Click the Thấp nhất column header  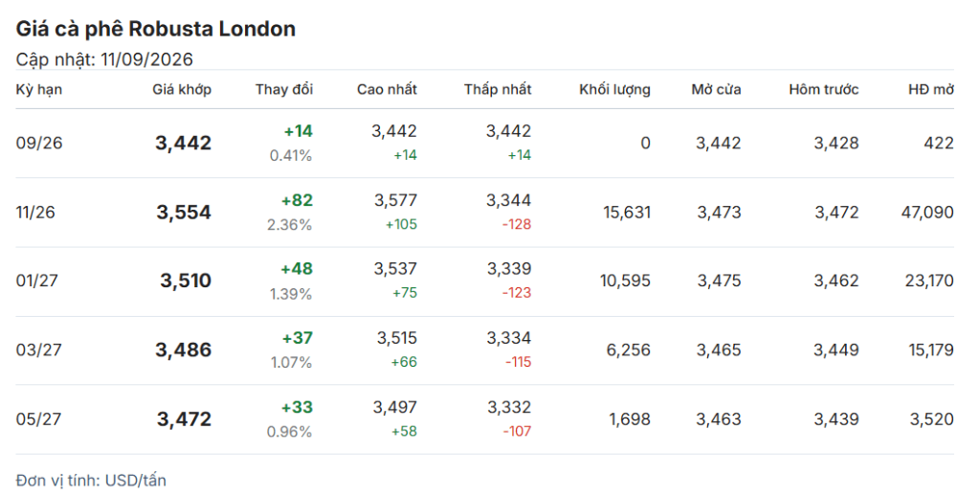(x=498, y=89)
